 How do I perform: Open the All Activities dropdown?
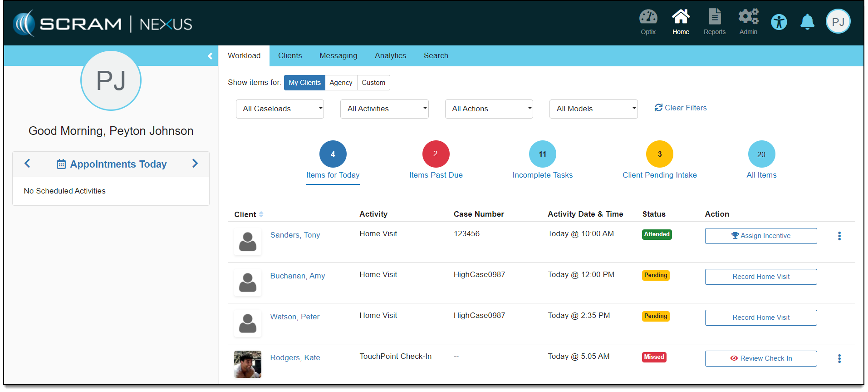pyautogui.click(x=384, y=109)
